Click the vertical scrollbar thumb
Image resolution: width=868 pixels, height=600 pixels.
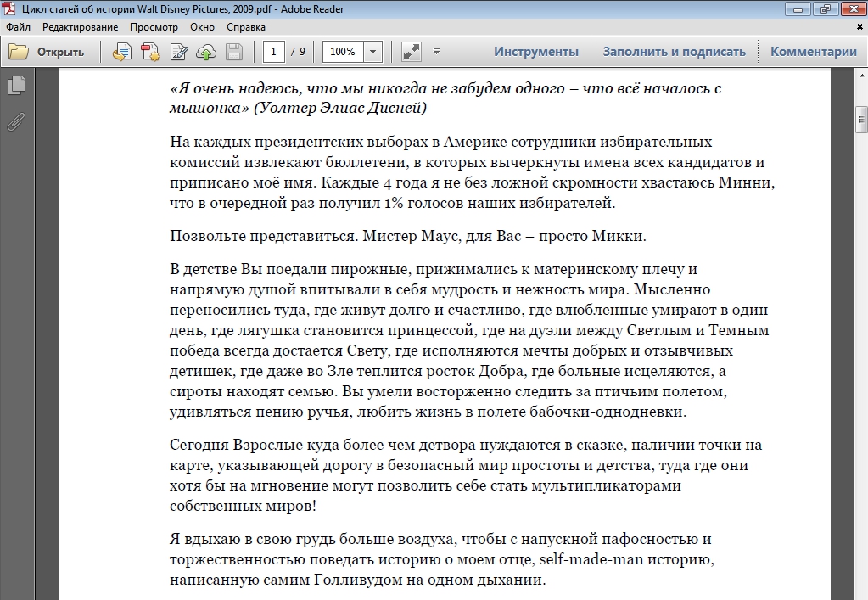pos(861,120)
